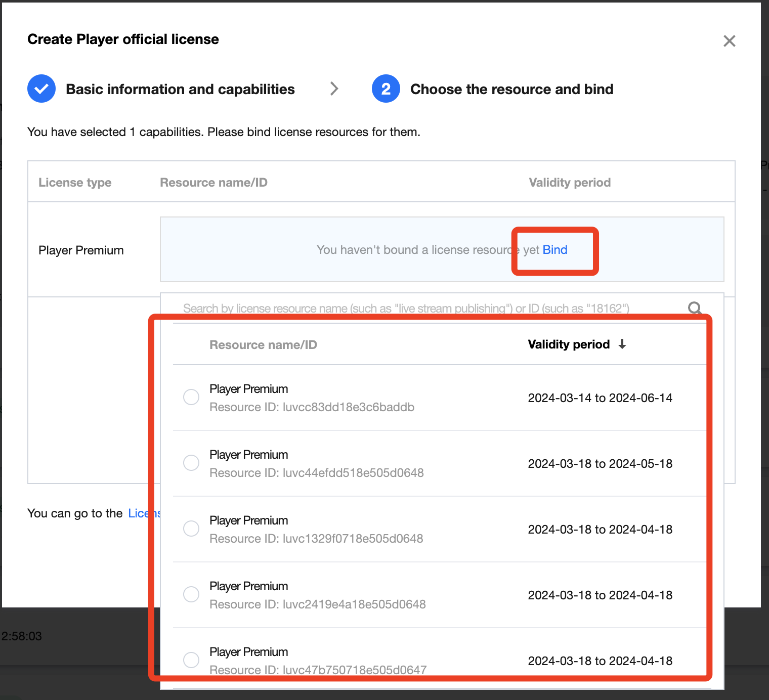Select resource luvc1329f0718e505d0648 radio button

pos(191,529)
